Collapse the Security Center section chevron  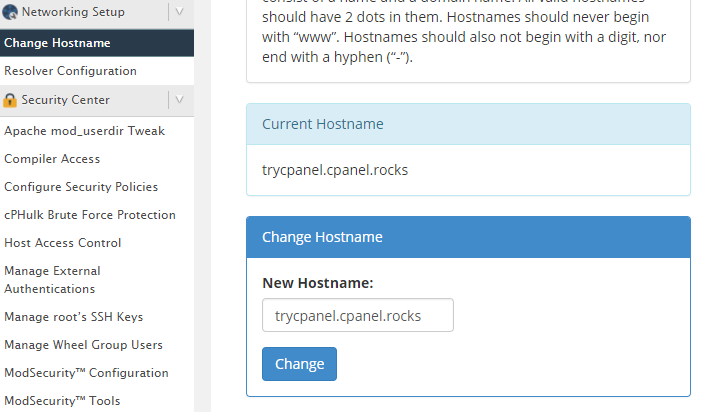click(179, 100)
